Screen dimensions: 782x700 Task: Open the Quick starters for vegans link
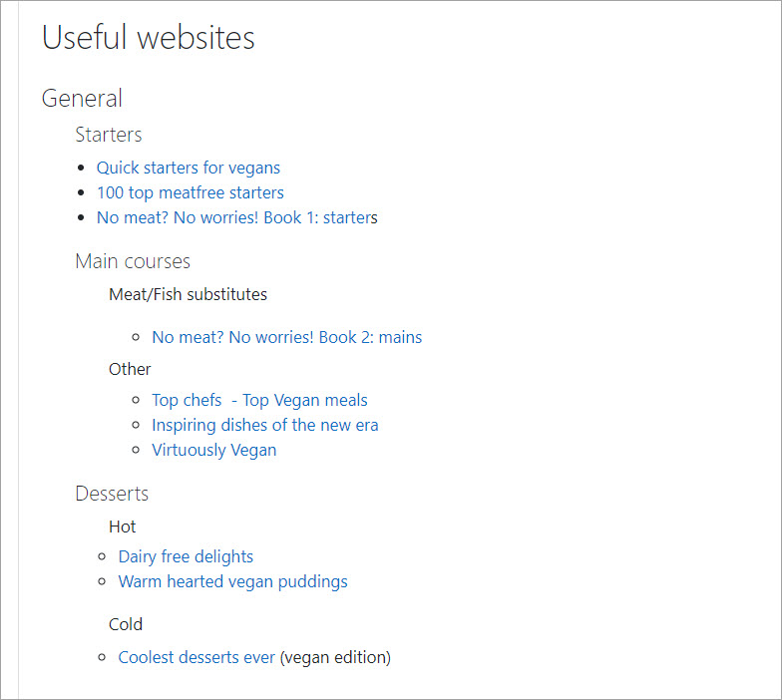coord(188,168)
